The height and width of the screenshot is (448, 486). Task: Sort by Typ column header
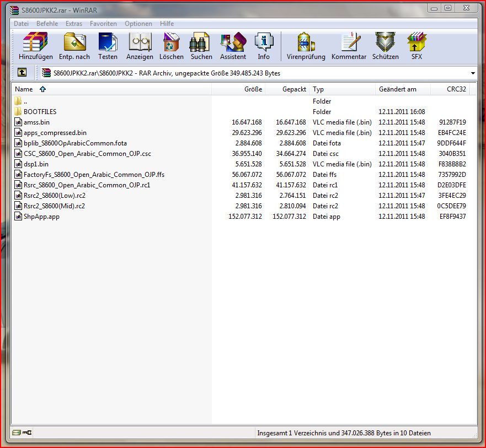click(x=342, y=89)
